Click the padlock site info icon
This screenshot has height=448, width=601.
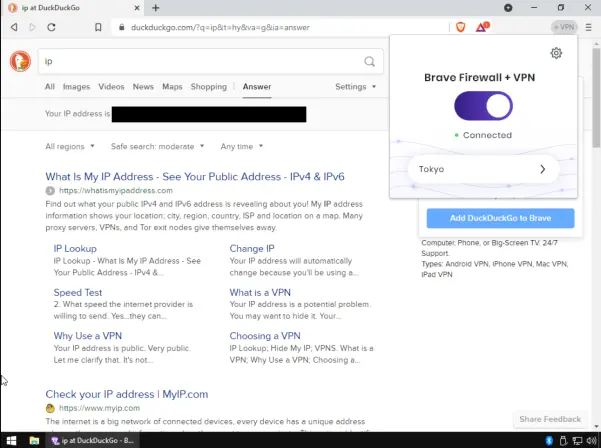(122, 27)
